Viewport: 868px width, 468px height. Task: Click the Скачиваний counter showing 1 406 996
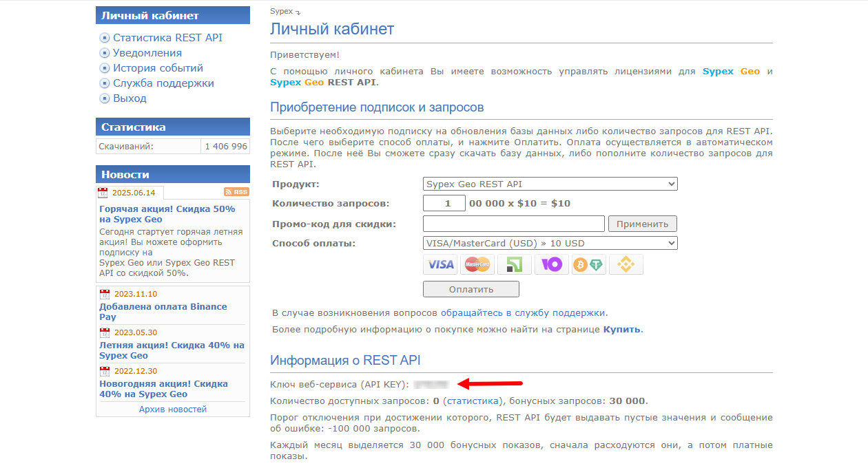tap(225, 145)
